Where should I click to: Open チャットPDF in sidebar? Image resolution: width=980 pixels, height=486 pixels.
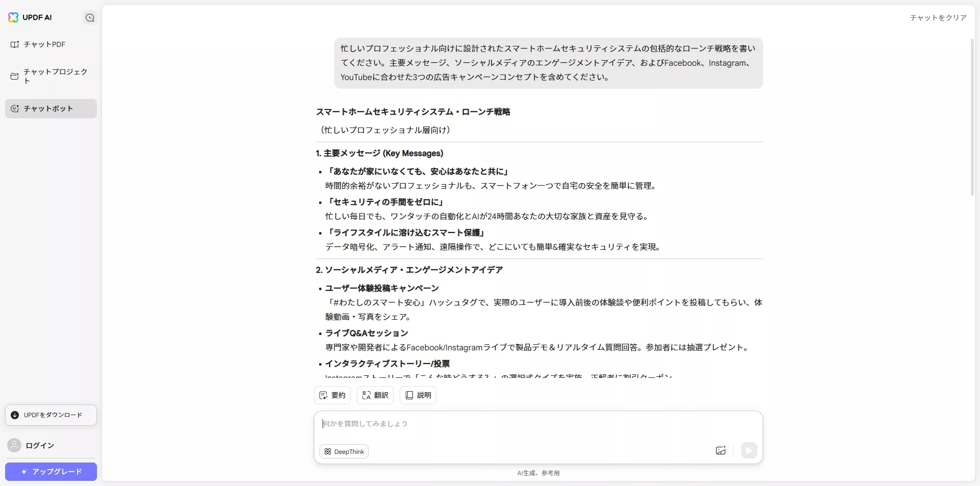point(51,44)
